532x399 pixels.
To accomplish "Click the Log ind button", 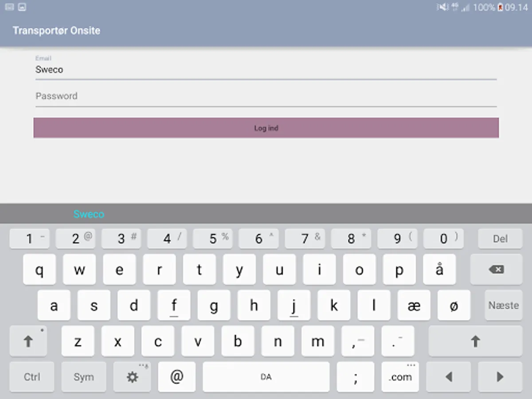I will (266, 128).
